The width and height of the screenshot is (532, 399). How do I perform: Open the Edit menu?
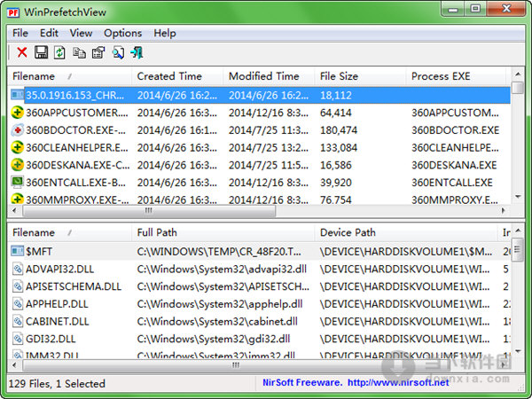(49, 34)
